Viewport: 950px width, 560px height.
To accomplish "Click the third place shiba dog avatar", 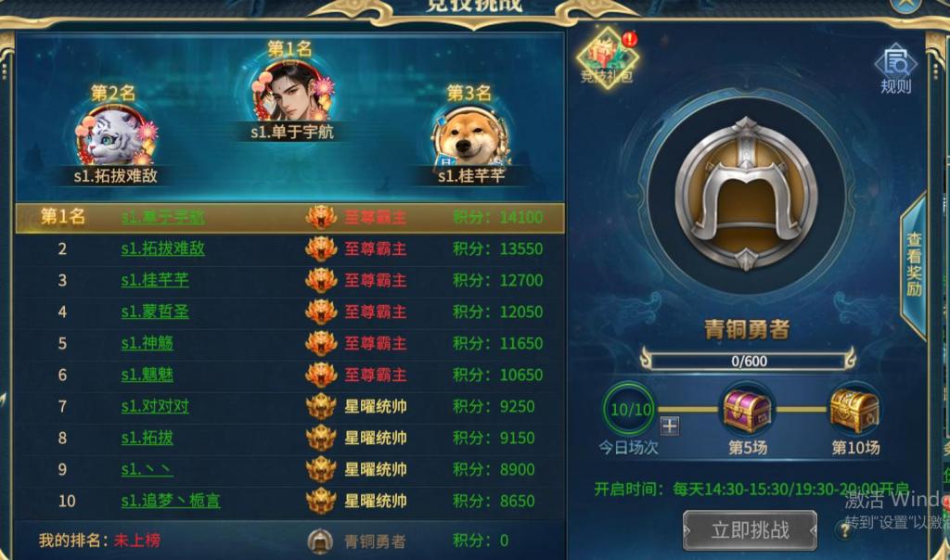I will (x=470, y=138).
